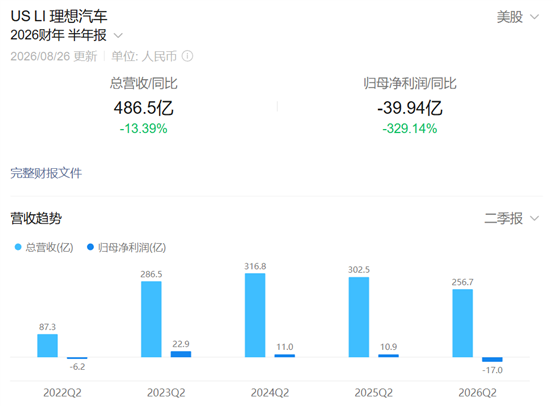Click the 2022Q2 net profit bar -6.2

point(77,358)
